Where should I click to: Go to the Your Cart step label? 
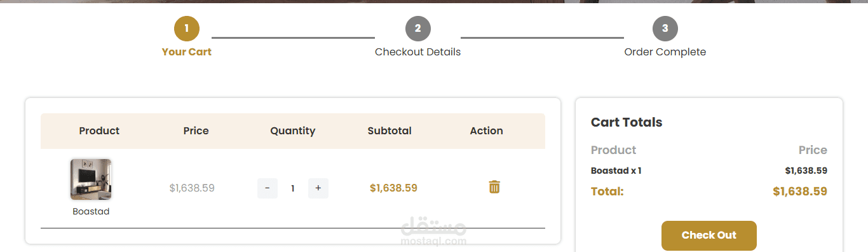[x=187, y=52]
